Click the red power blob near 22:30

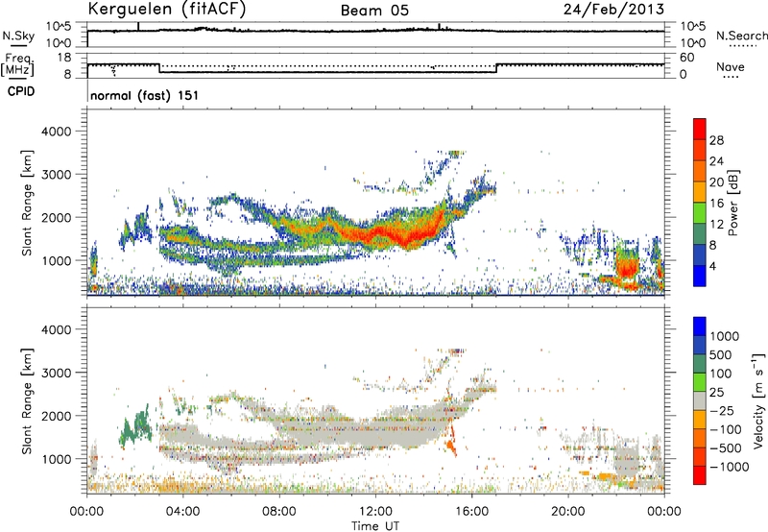click(x=627, y=268)
